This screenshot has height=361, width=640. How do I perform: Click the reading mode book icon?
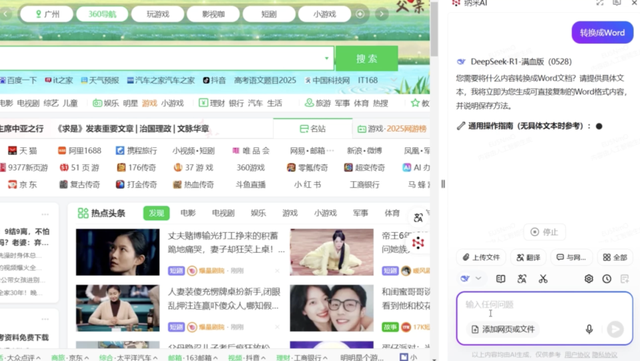point(500,279)
